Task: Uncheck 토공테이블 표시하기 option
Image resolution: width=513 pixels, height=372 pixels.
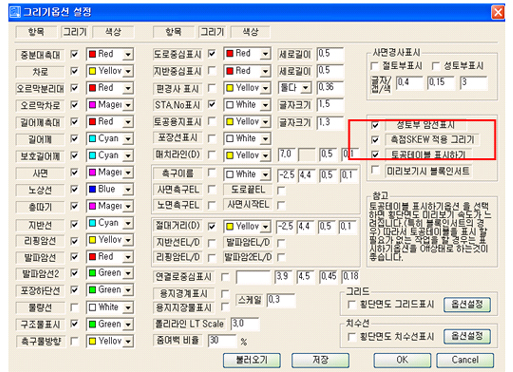Action: [x=375, y=155]
